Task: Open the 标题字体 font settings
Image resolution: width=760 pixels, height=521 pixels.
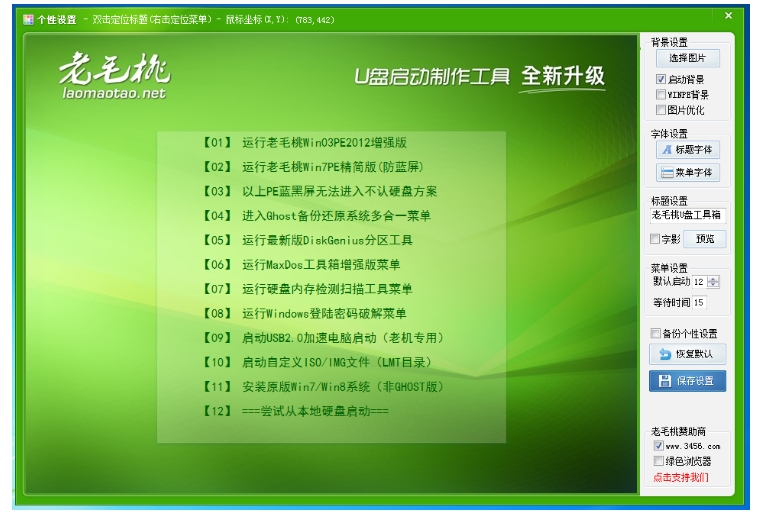Action: point(687,150)
